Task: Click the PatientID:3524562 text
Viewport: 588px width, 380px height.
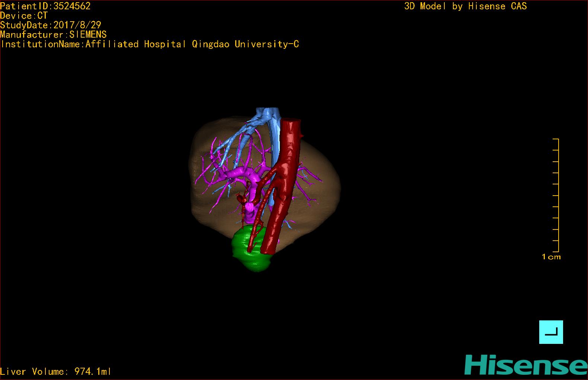Action: (x=45, y=6)
